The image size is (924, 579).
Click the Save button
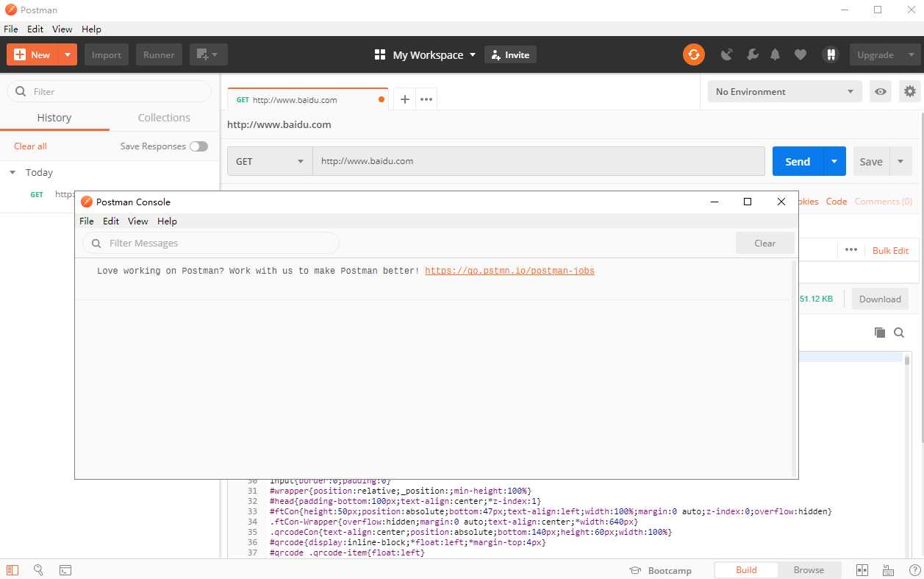871,161
